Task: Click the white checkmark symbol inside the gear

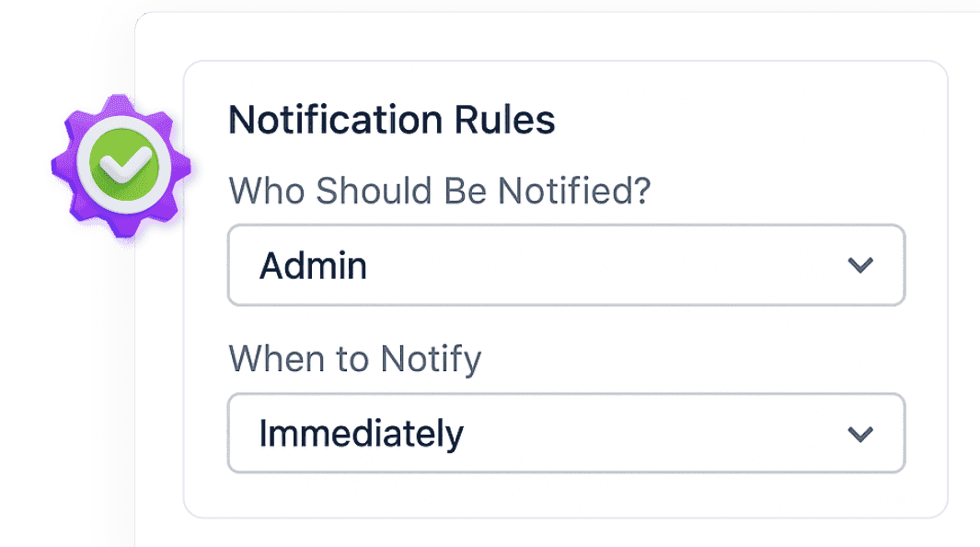Action: (x=121, y=167)
